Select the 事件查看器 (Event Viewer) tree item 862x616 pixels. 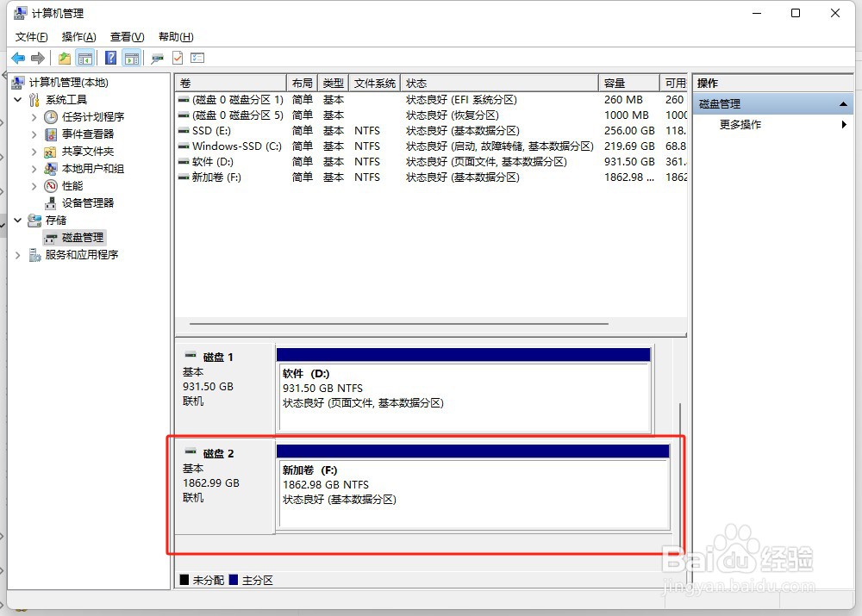(x=86, y=134)
